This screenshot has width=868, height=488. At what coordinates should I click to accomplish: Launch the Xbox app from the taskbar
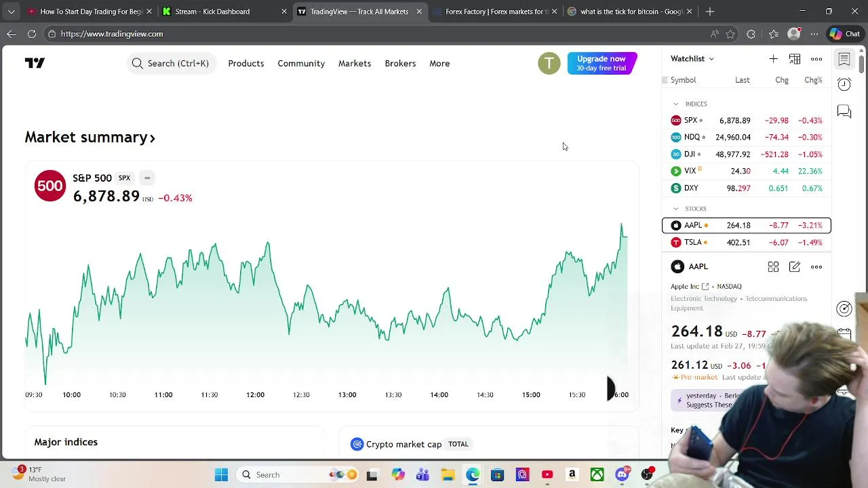(597, 474)
